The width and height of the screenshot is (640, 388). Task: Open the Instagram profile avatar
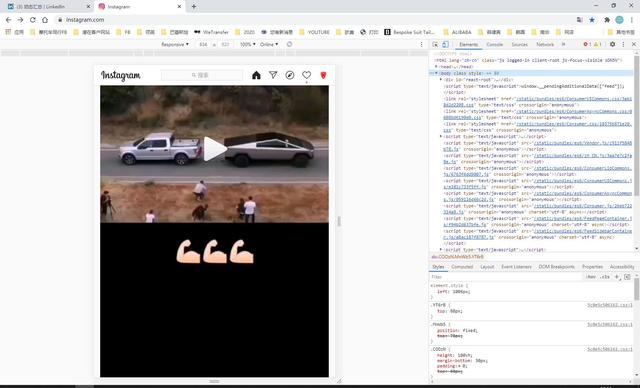pos(323,75)
